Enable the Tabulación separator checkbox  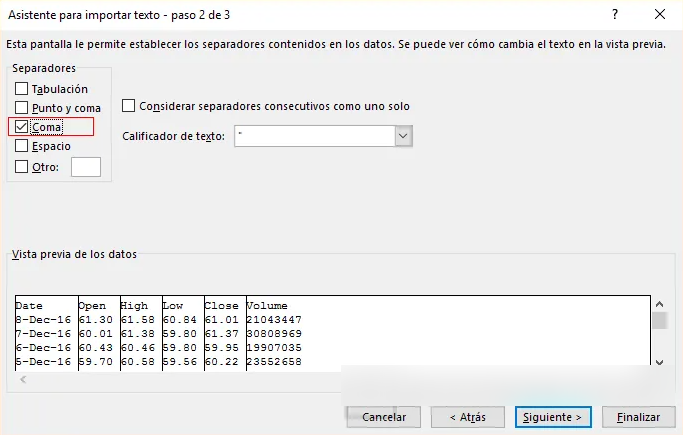pos(22,89)
